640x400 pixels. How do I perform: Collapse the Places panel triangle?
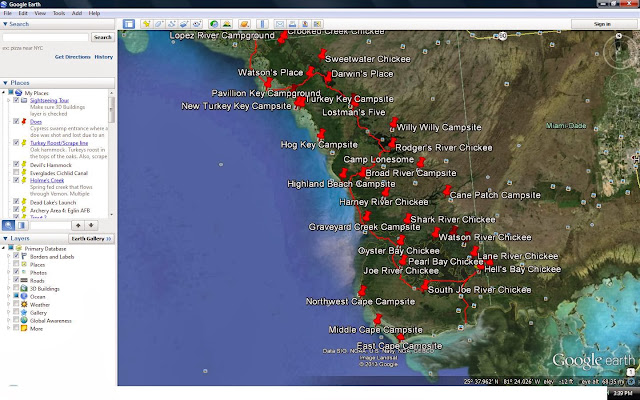point(5,83)
